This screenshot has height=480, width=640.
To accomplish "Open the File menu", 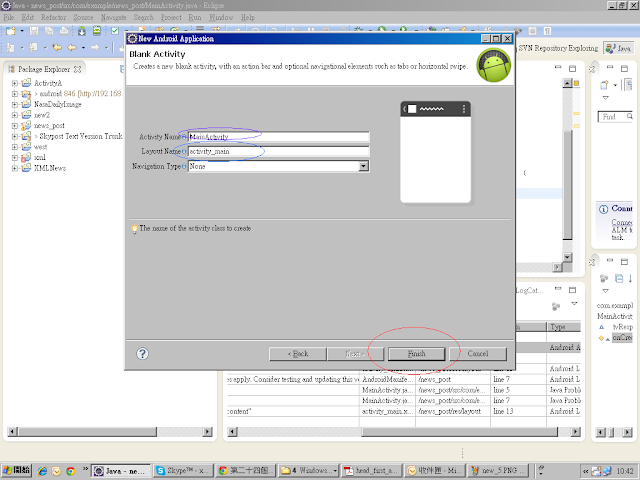I will 9,17.
